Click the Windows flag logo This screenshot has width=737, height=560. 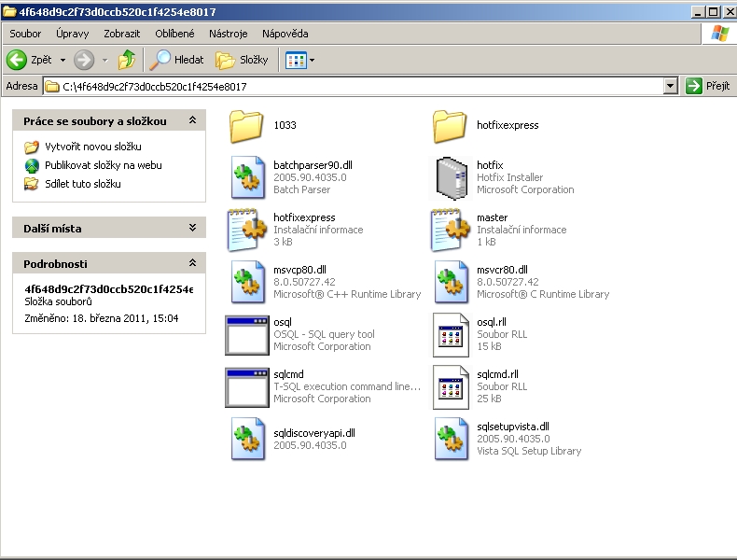pos(719,34)
